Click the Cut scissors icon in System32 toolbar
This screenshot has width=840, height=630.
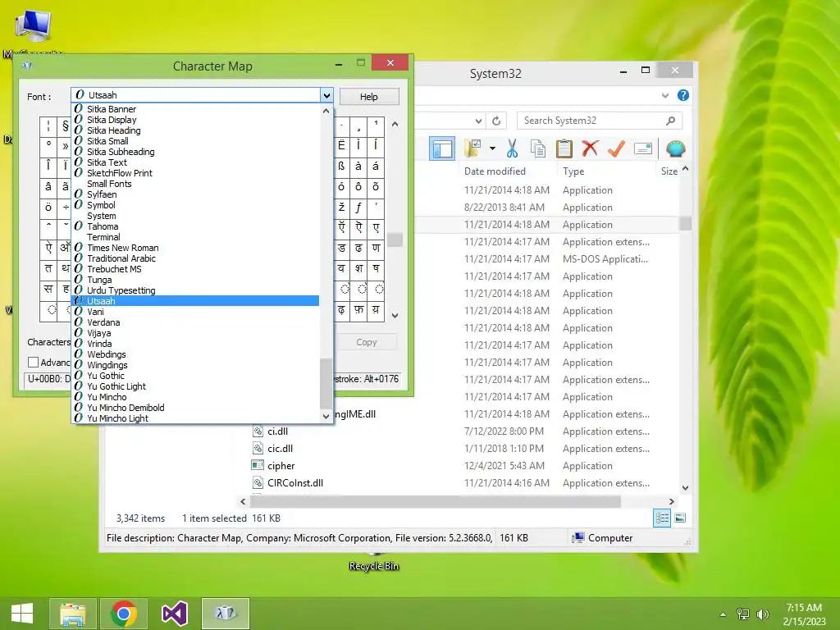(x=512, y=148)
